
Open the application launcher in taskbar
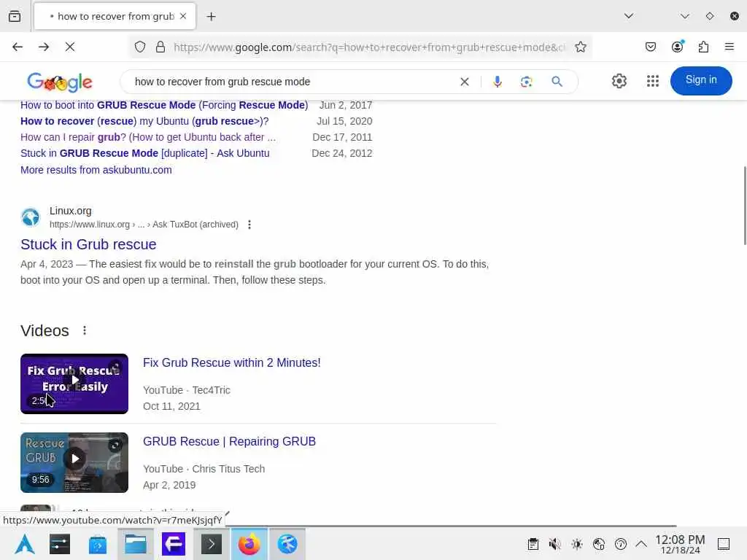(x=25, y=544)
